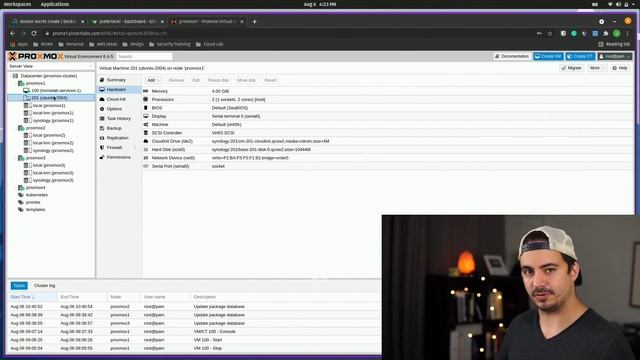The image size is (640, 360).
Task: Click the Display row icon
Action: coord(146,116)
